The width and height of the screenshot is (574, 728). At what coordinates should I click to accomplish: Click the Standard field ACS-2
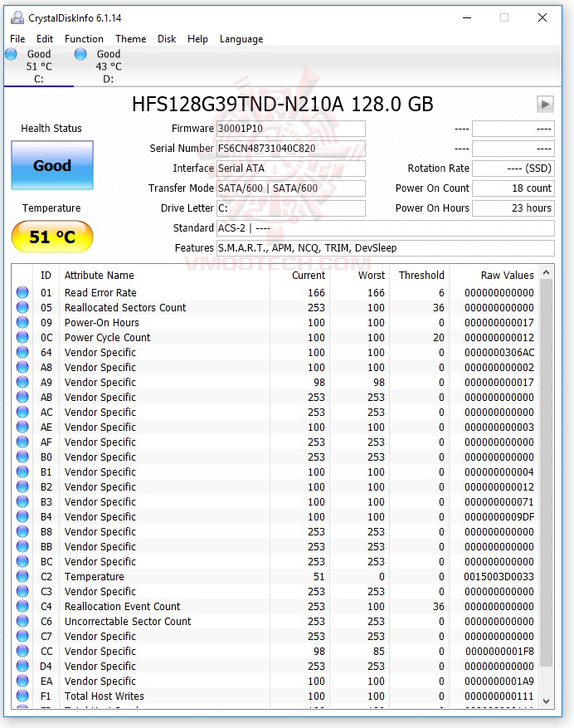pyautogui.click(x=386, y=228)
